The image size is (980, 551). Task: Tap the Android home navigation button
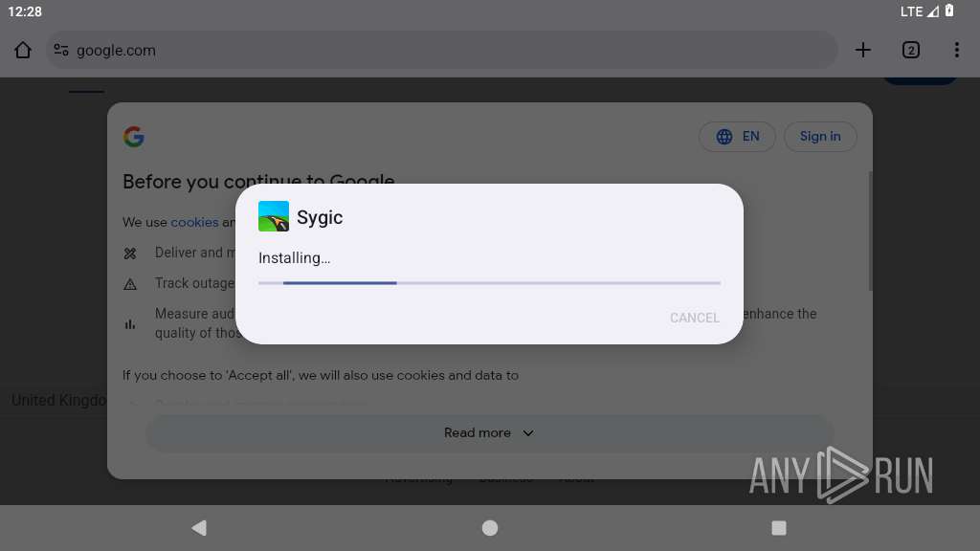pos(490,528)
